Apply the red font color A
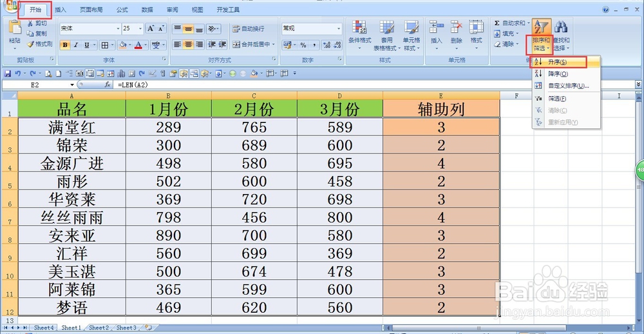644x334 pixels. (x=138, y=45)
